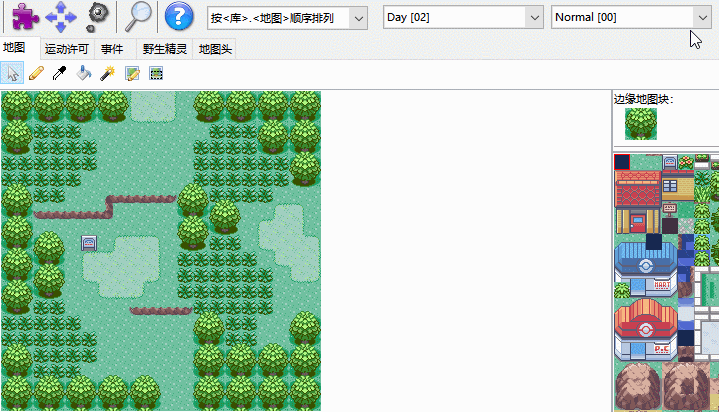Pick the red house door tile
Image resolution: width=719 pixels, height=412 pixels.
click(637, 224)
